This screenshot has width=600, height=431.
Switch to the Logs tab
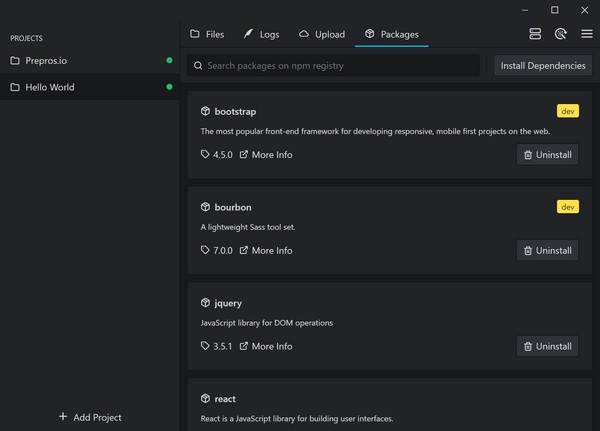coord(261,34)
